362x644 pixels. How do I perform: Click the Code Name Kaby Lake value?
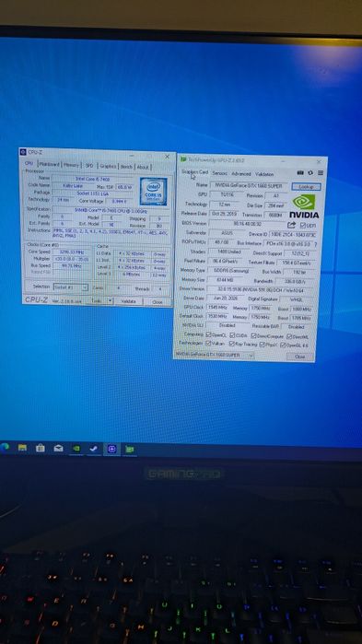point(73,185)
